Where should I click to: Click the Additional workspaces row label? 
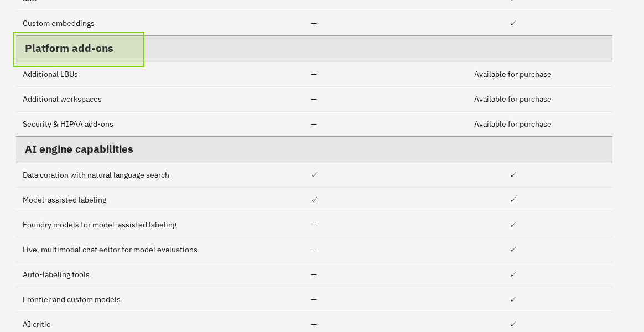point(62,99)
